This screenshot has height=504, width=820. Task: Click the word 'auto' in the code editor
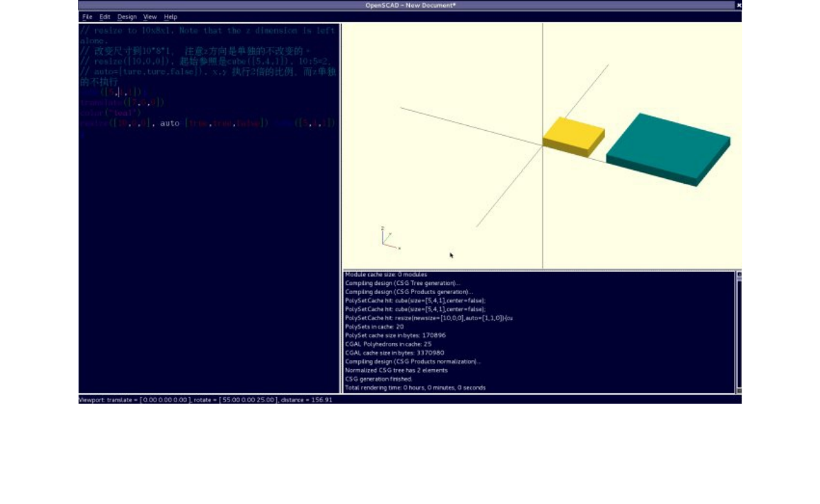tap(170, 123)
